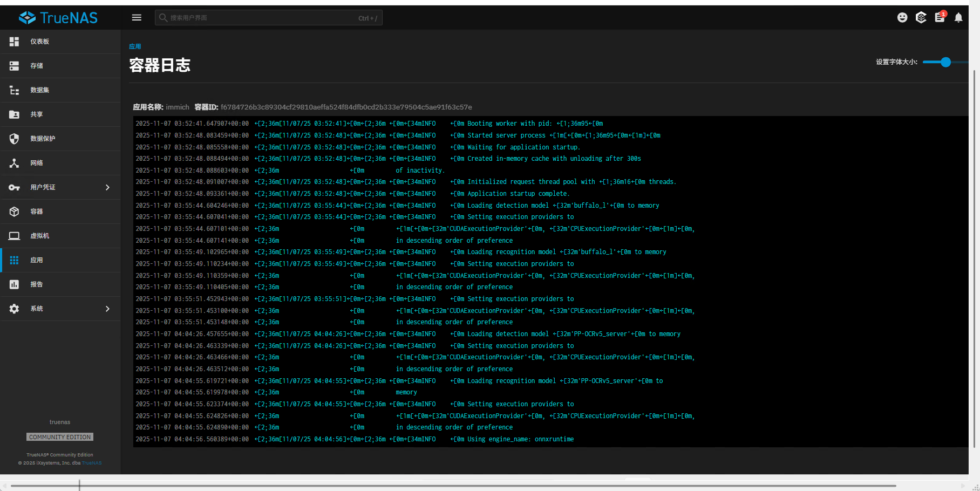Click the COMMUNITY EDITION badge
The width and height of the screenshot is (980, 491).
[60, 437]
